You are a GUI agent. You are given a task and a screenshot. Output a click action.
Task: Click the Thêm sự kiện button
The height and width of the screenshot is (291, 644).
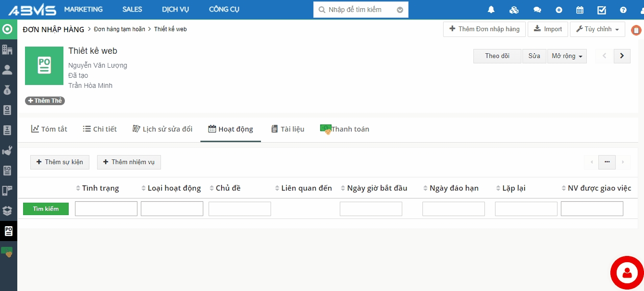point(59,162)
